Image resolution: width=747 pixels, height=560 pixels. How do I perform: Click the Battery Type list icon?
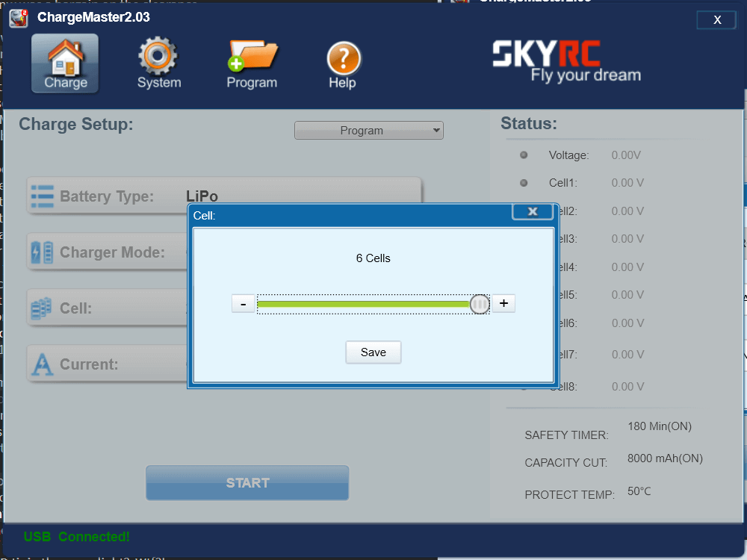click(42, 196)
